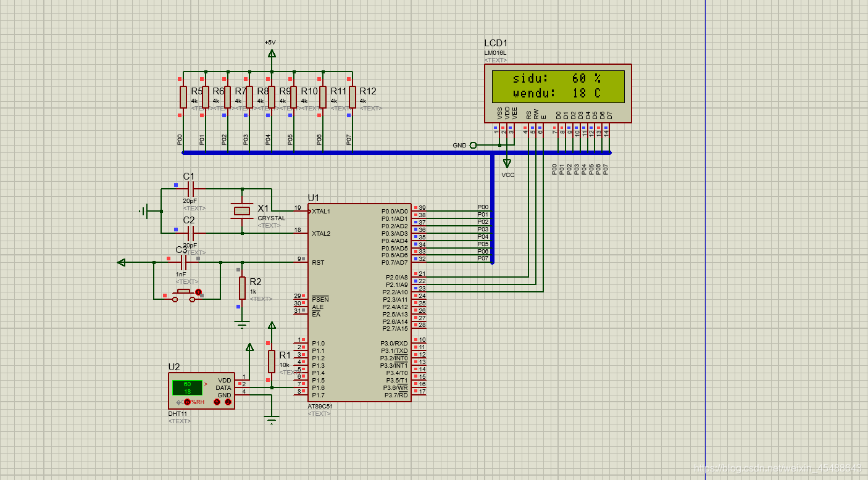Select the AT89C51 microcontroller body U1
Image resolution: width=868 pixels, height=480 pixels.
click(x=359, y=302)
